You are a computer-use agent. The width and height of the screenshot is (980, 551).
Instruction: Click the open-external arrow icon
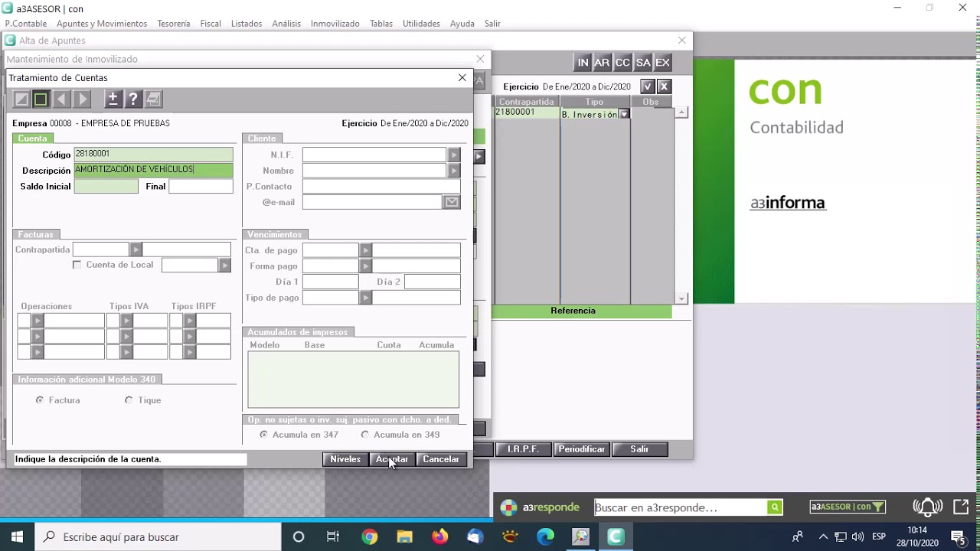pyautogui.click(x=961, y=507)
